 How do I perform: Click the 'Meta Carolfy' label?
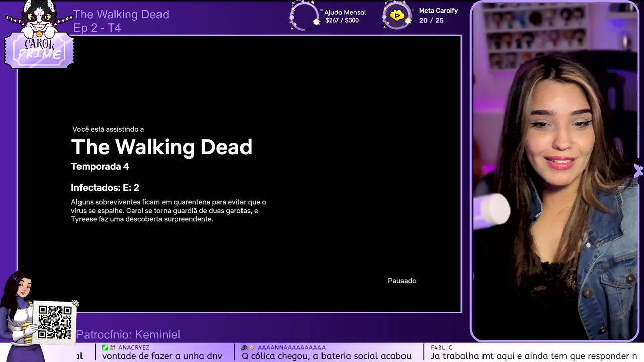point(438,11)
